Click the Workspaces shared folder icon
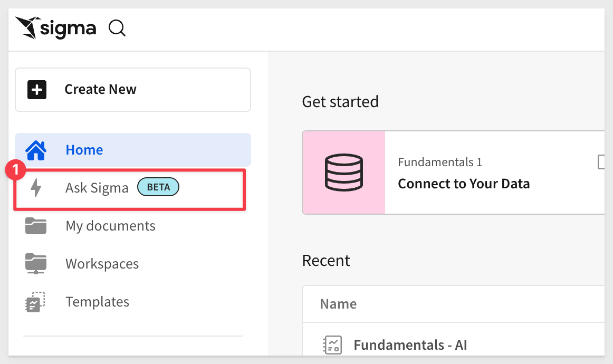Viewport: 613px width, 364px height. point(36,264)
